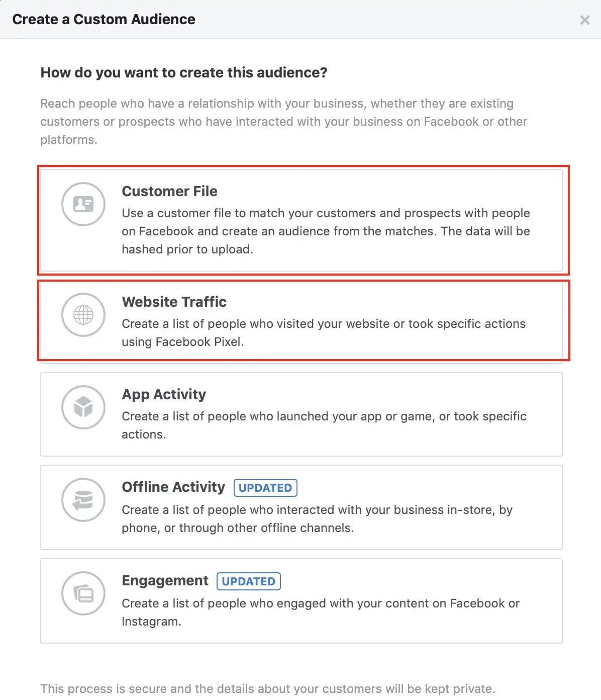Click the Customer File contact card icon
This screenshot has height=700, width=601.
click(x=83, y=204)
